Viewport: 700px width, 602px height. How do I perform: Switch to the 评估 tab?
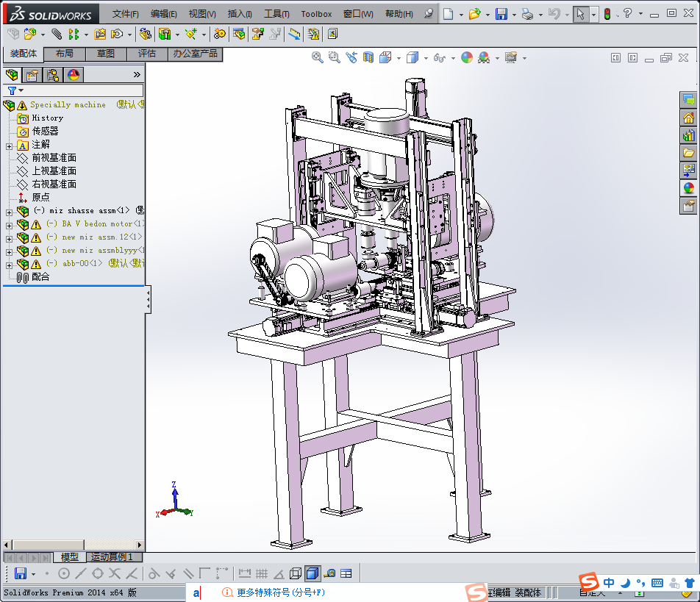click(x=147, y=54)
